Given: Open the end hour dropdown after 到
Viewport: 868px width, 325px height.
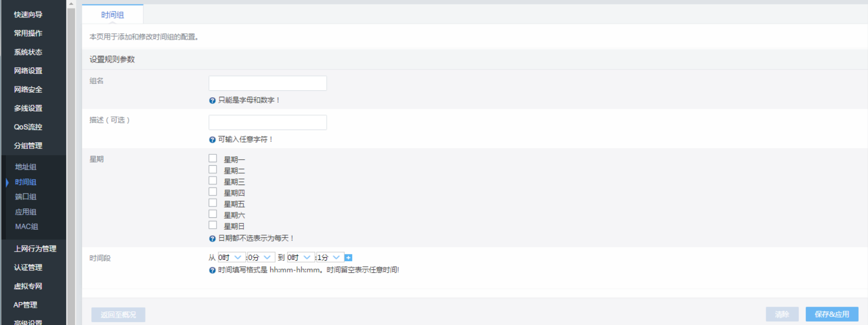Looking at the screenshot, I should point(299,258).
